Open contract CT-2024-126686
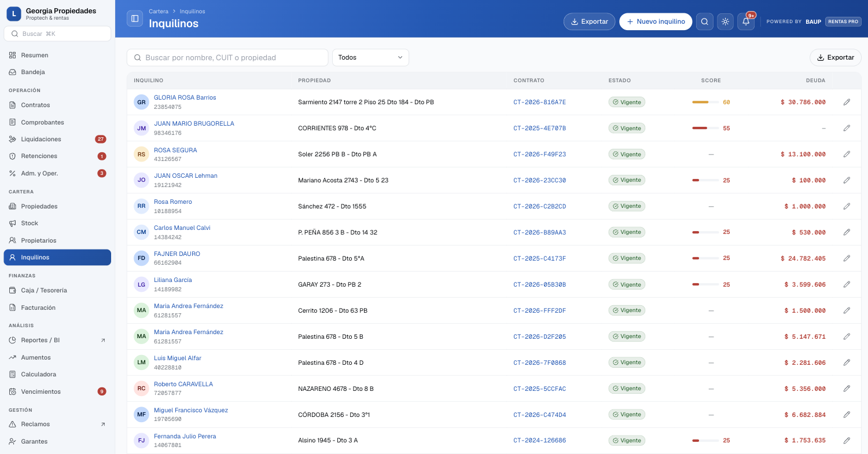The width and height of the screenshot is (868, 454). tap(539, 441)
